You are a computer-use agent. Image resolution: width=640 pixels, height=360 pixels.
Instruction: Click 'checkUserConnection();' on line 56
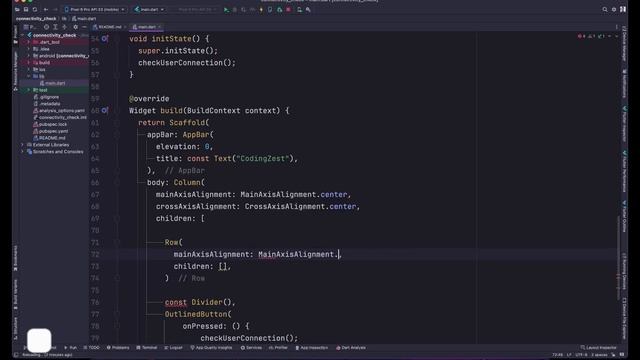(187, 63)
